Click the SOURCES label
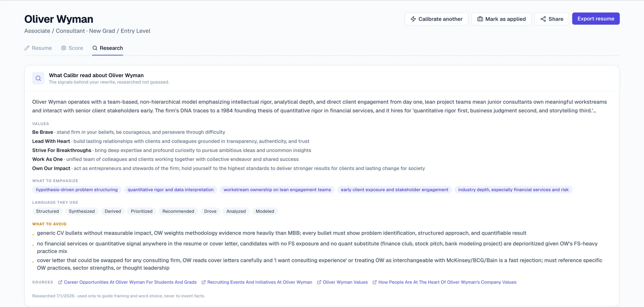644x307 pixels. [43, 282]
